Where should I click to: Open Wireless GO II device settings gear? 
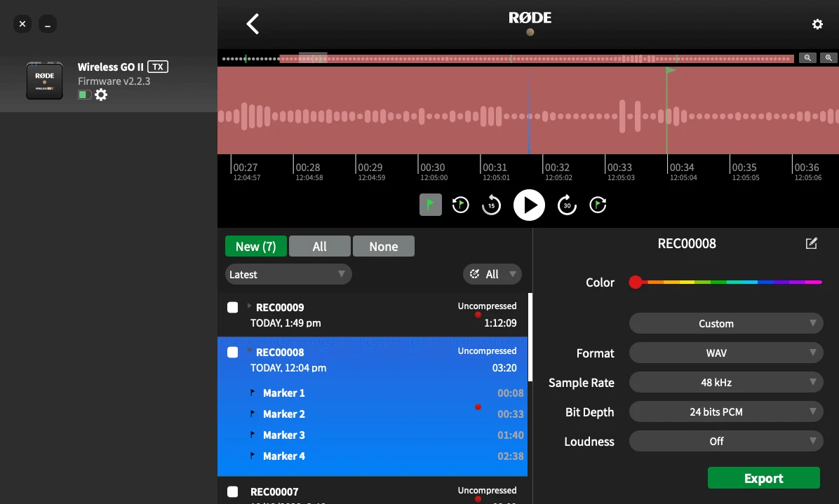(x=100, y=95)
